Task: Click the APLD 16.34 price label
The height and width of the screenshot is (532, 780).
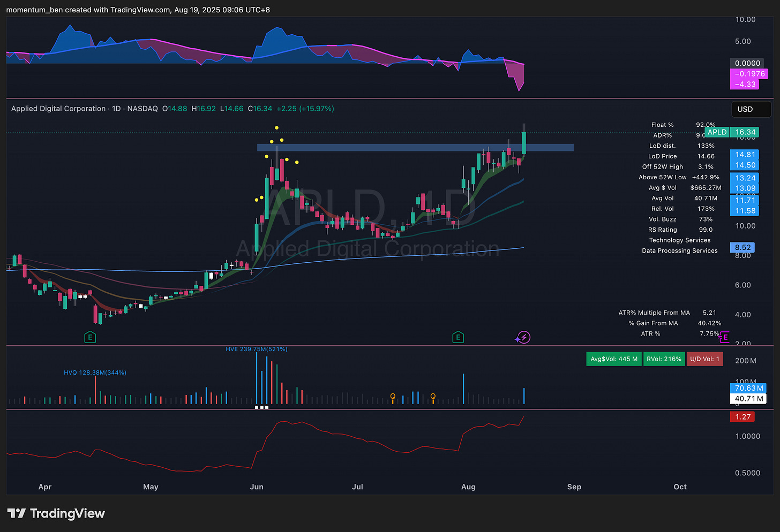Action: pyautogui.click(x=731, y=132)
